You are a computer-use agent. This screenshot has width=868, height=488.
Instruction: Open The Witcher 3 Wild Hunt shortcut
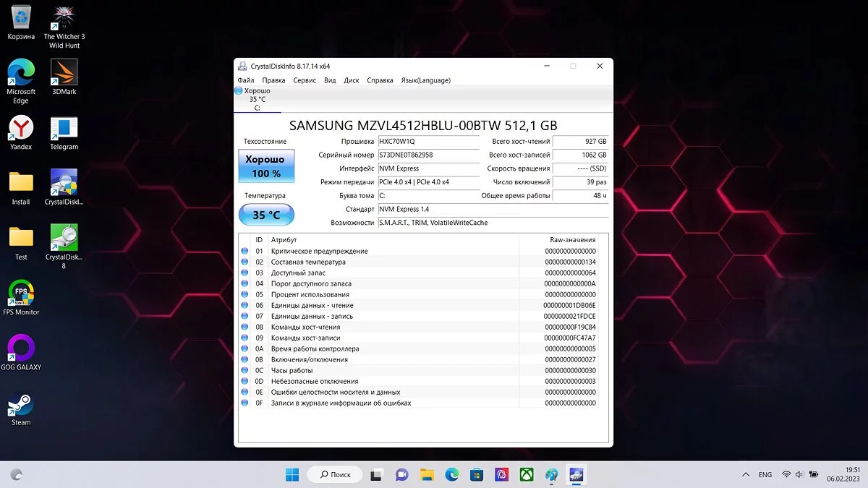64,27
